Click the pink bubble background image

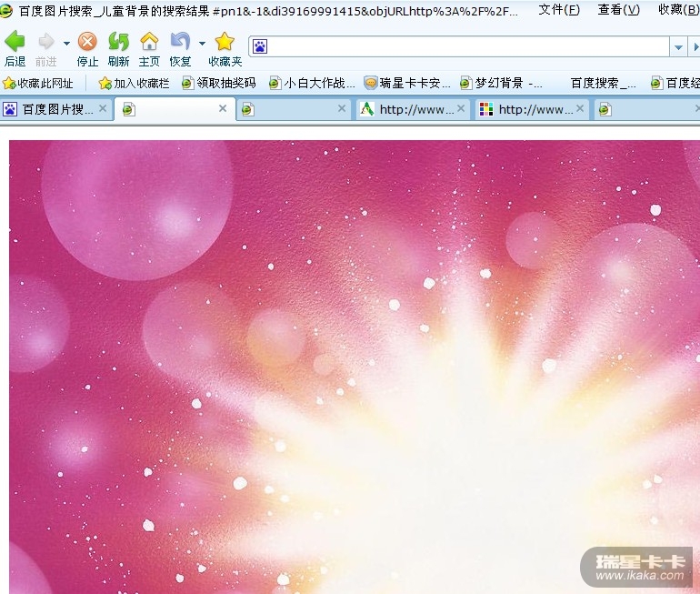[355, 367]
